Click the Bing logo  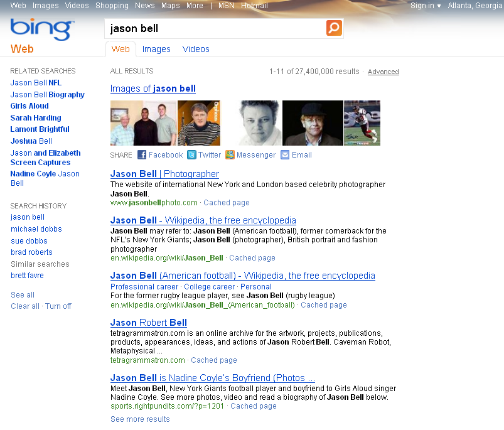click(42, 30)
